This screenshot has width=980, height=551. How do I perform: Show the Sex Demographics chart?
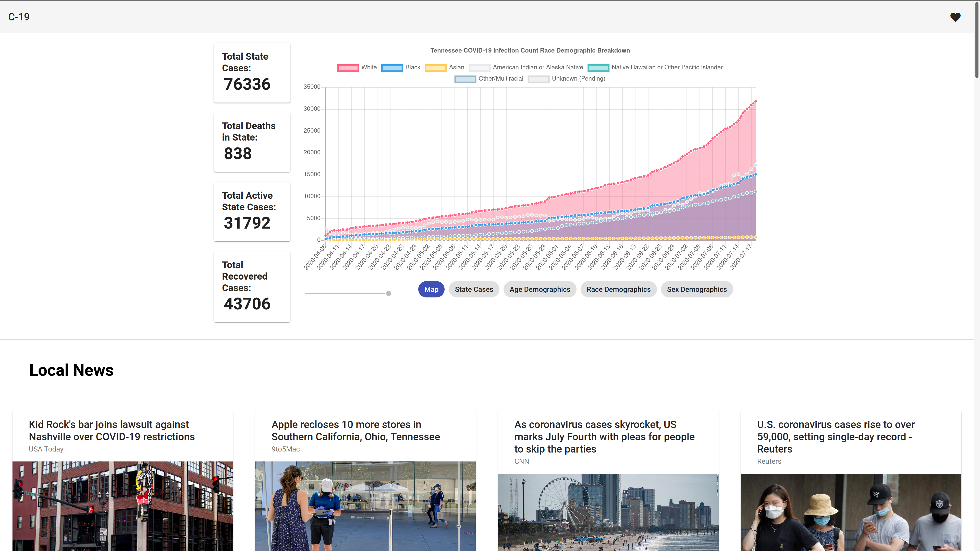coord(696,289)
